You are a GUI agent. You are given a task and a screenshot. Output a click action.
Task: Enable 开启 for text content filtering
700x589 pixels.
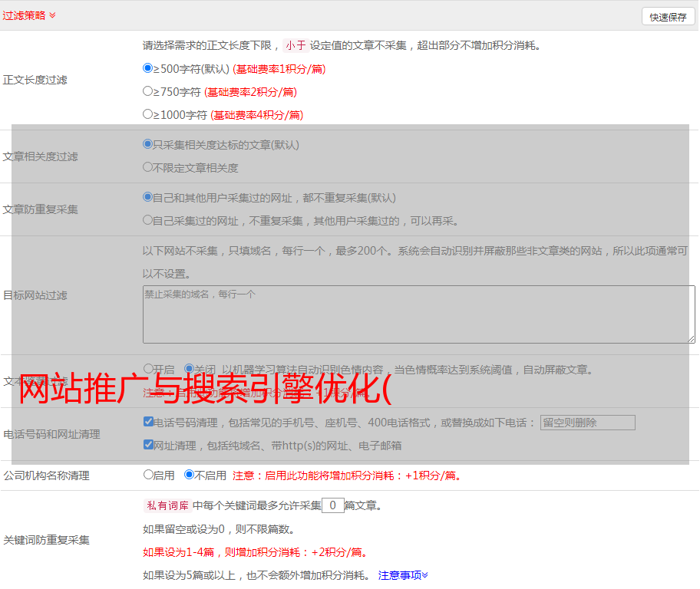149,369
